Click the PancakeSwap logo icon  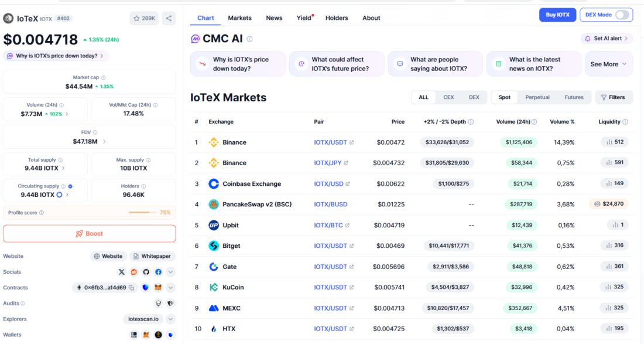pos(214,205)
